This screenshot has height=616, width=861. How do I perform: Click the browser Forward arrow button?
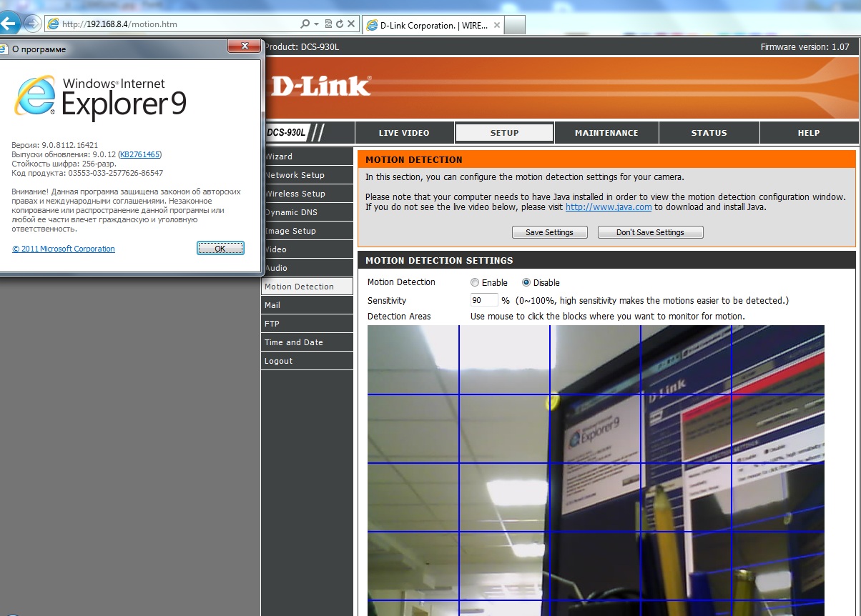32,24
